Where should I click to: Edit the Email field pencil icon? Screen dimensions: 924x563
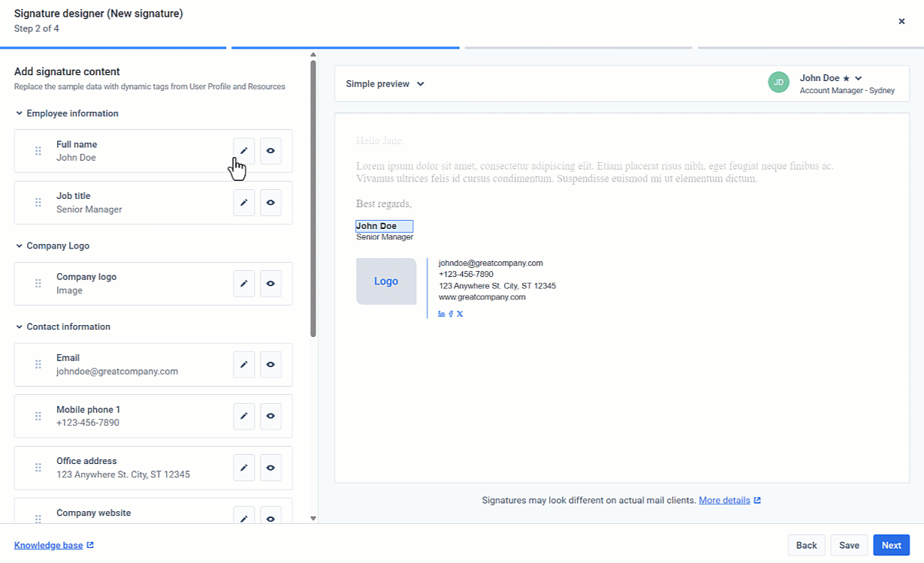[243, 365]
